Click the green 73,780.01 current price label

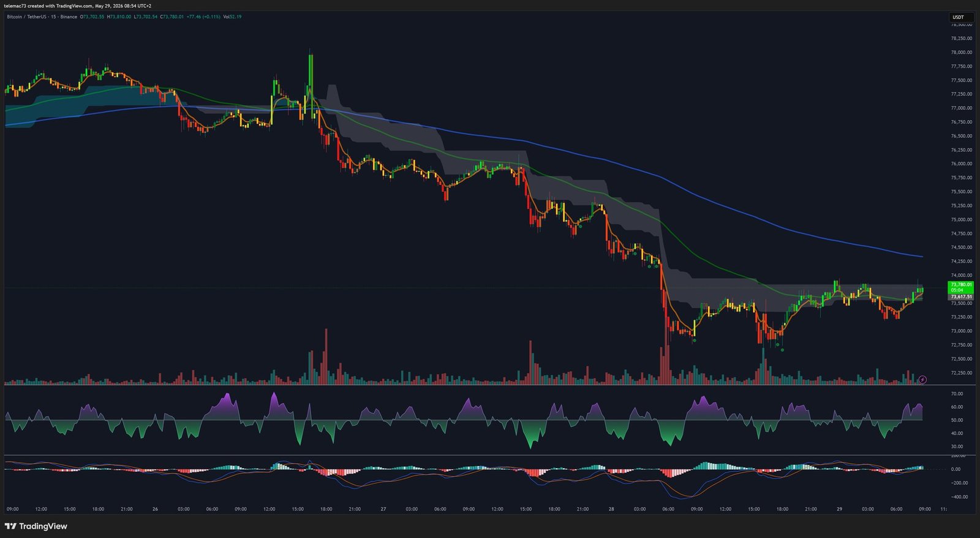[x=960, y=287]
